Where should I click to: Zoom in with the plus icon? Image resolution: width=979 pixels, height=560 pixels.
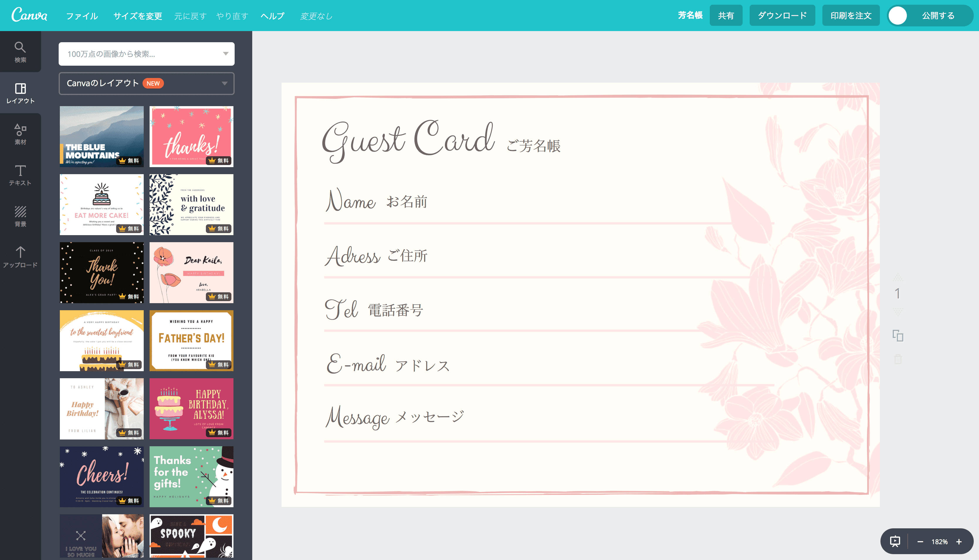(x=958, y=542)
